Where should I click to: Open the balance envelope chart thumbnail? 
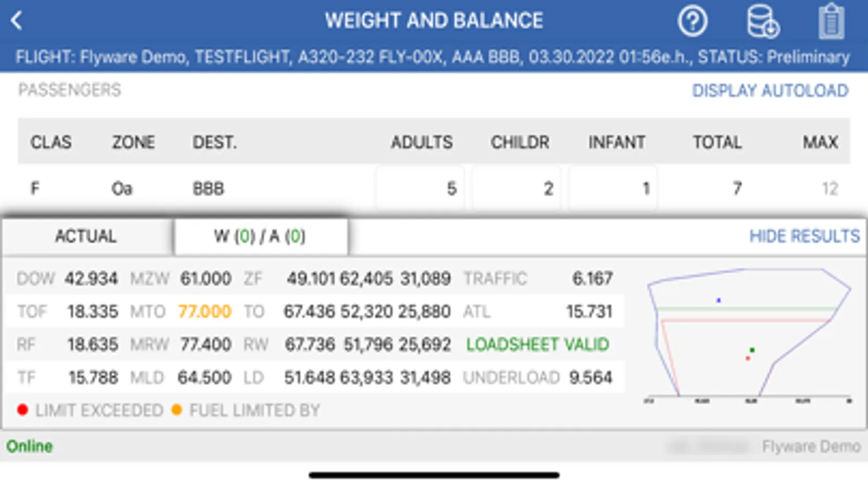749,335
